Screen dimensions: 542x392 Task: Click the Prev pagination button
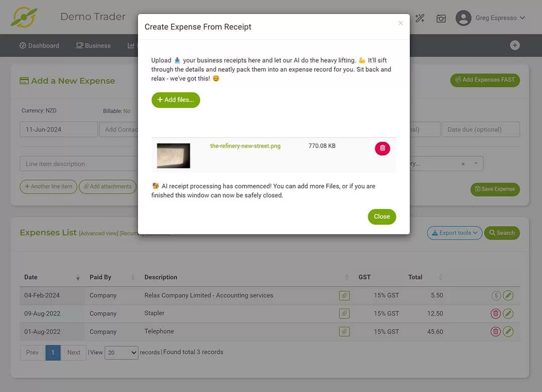pyautogui.click(x=33, y=352)
